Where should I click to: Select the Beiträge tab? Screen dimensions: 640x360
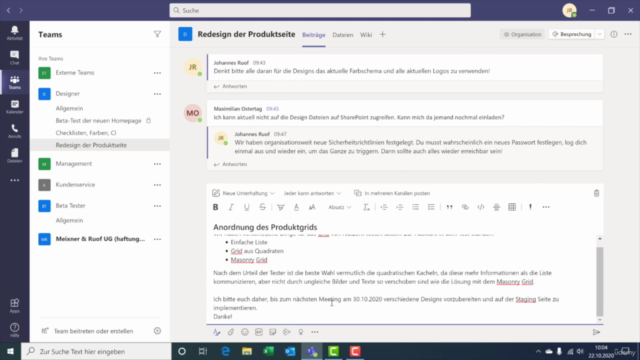pos(313,35)
